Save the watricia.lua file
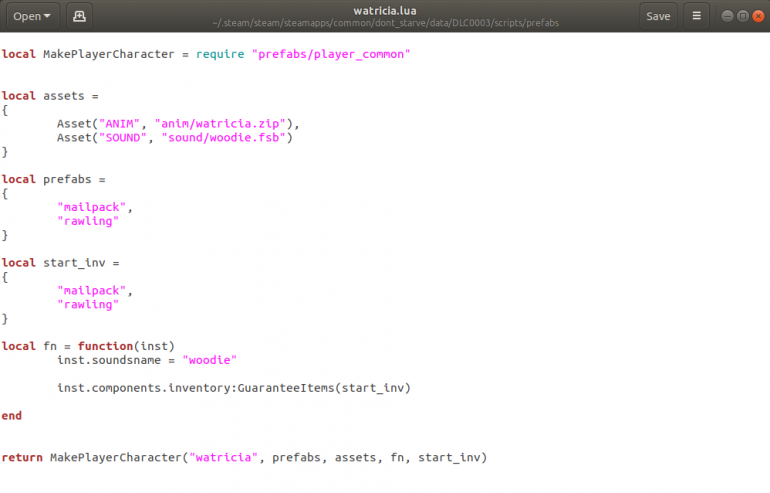Screen dimensions: 770x493 point(658,16)
